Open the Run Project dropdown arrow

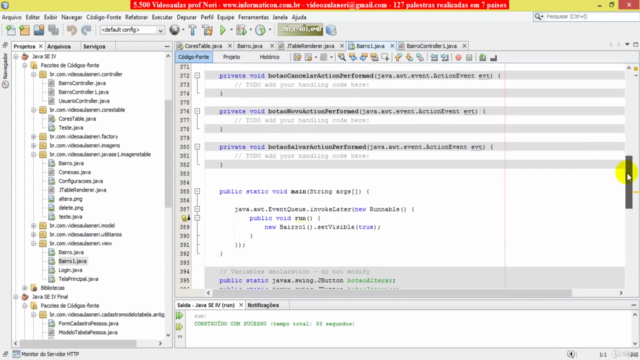click(231, 30)
